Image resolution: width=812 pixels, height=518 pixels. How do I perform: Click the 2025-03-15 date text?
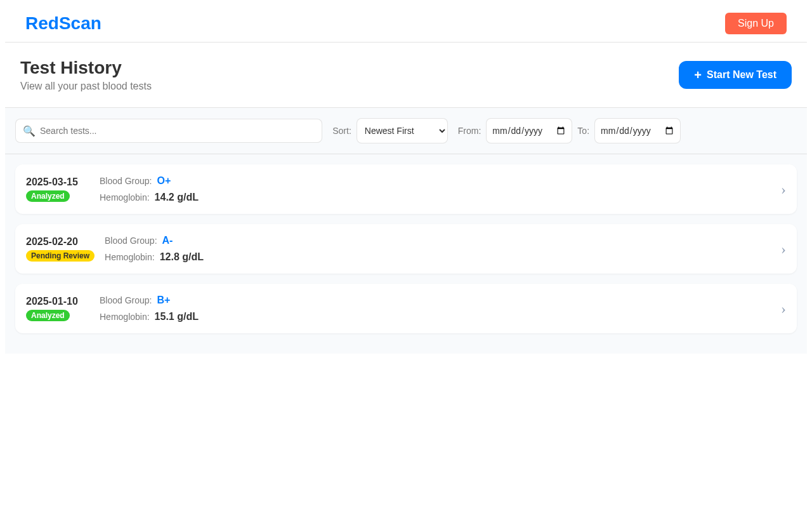[x=52, y=182]
